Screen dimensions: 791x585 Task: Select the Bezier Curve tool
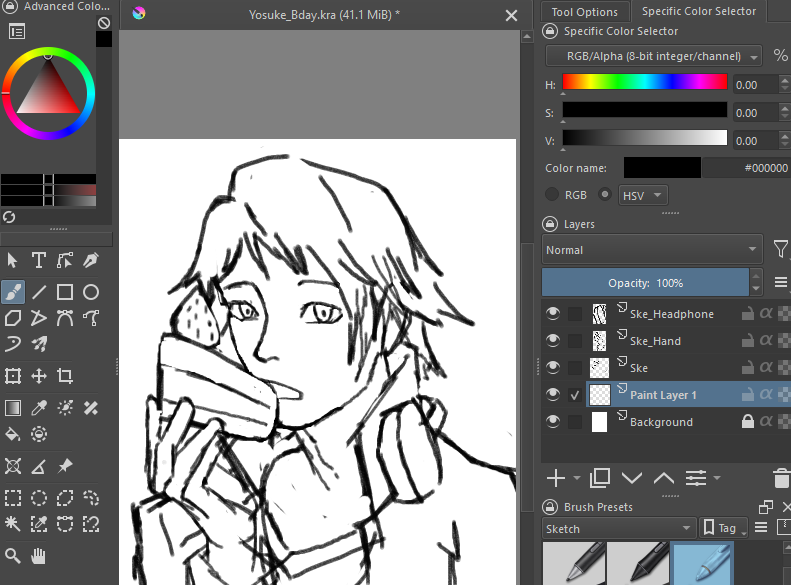65,318
